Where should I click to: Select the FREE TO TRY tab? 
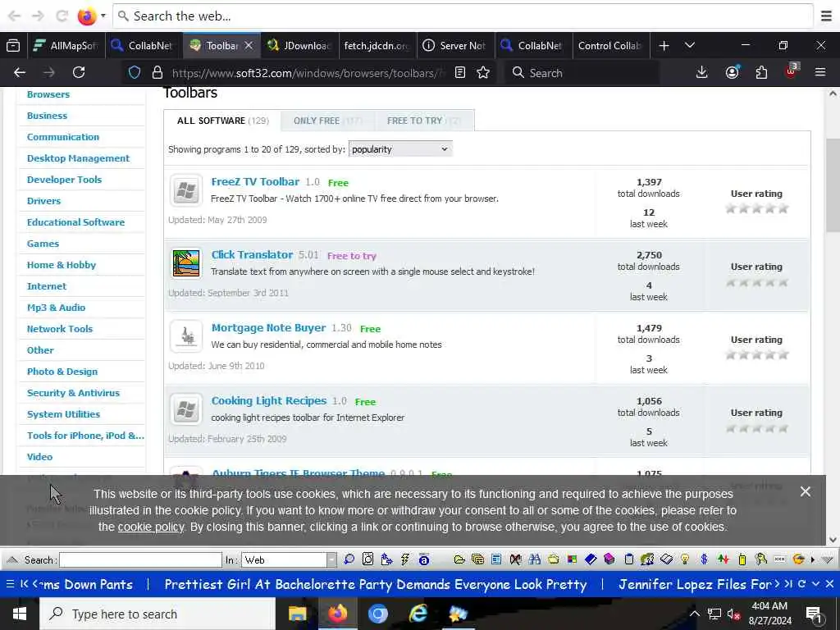[424, 121]
